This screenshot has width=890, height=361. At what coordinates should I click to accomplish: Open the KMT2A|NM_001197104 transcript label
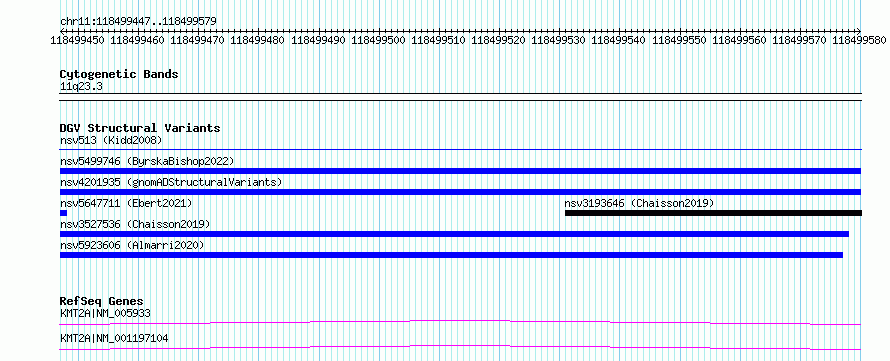coord(114,338)
